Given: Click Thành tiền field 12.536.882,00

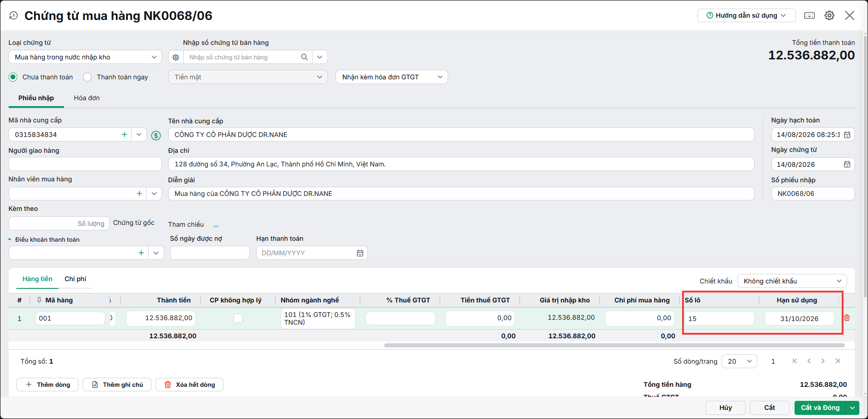Looking at the screenshot, I should point(161,318).
